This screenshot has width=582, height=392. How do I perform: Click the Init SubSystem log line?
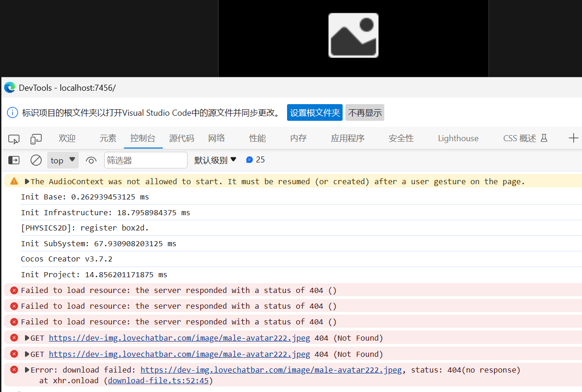click(99, 243)
